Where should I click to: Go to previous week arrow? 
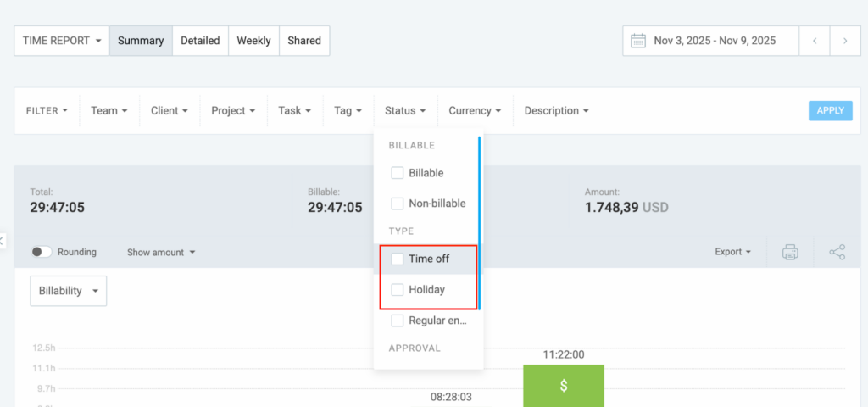(815, 41)
